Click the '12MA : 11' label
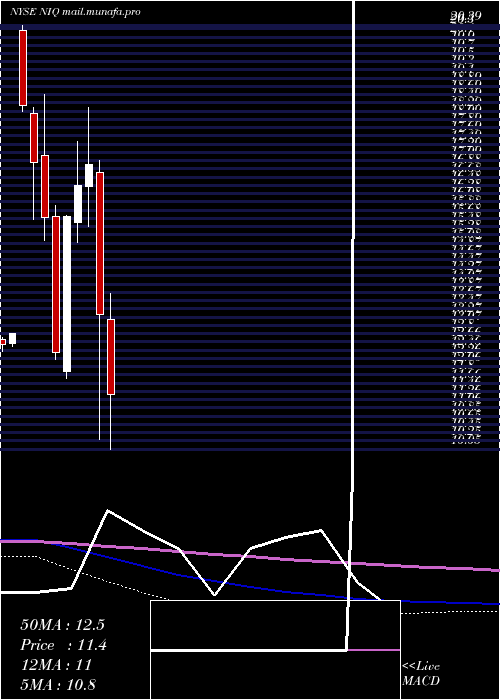The image size is (500, 700). coord(56,665)
